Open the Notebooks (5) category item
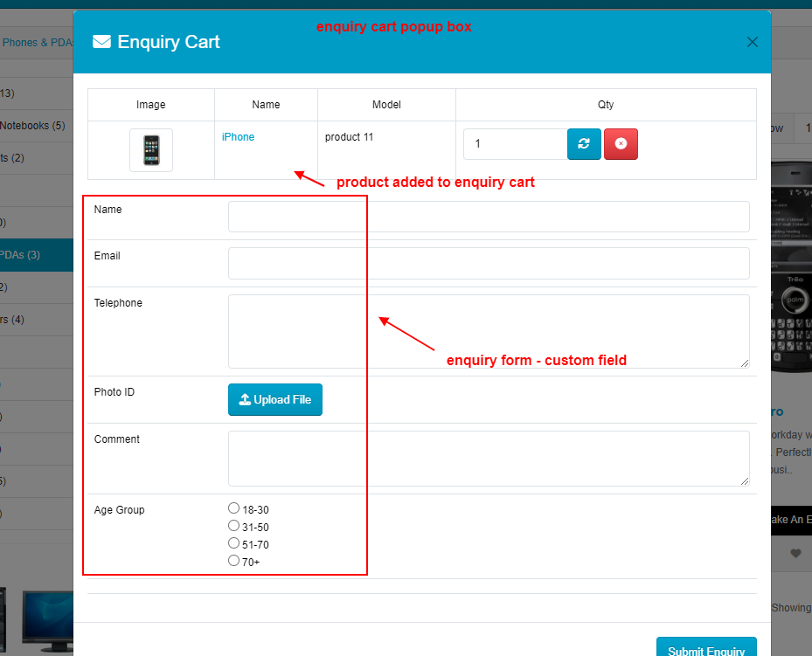812x656 pixels. tap(33, 126)
